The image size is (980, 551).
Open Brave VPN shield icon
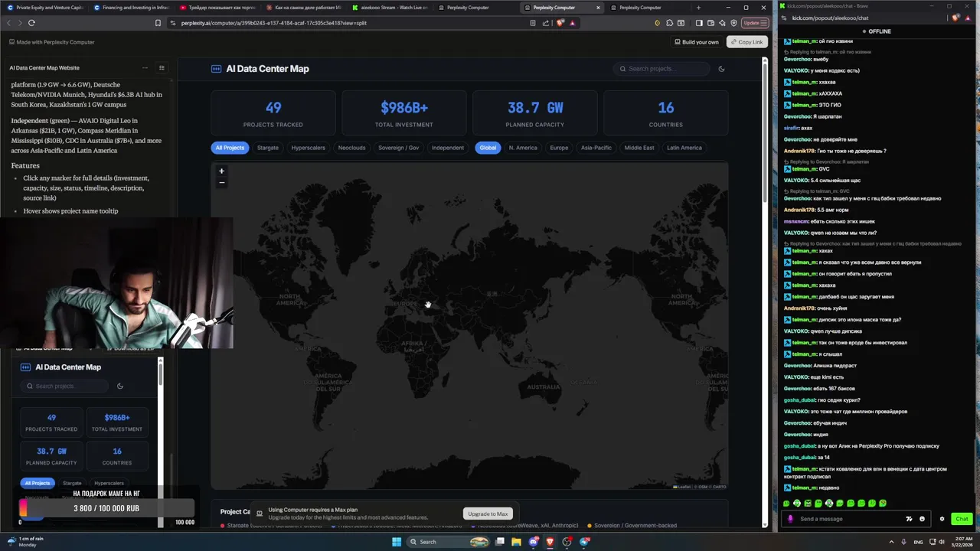tap(733, 23)
